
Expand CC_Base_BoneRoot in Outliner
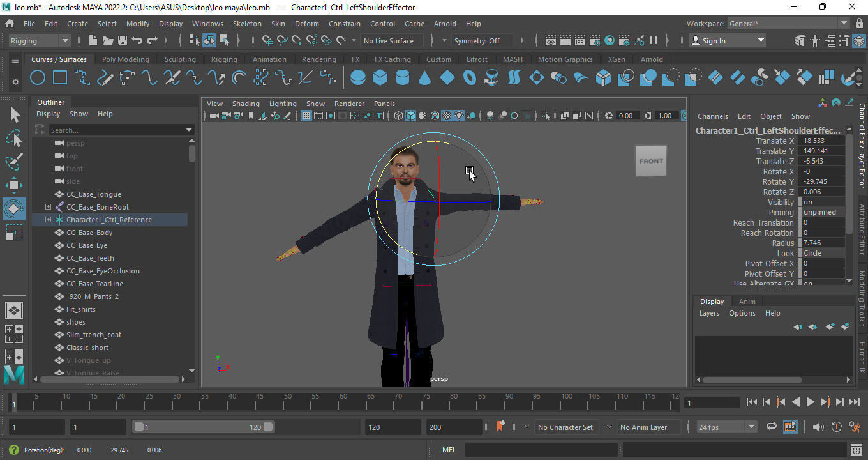[x=48, y=207]
